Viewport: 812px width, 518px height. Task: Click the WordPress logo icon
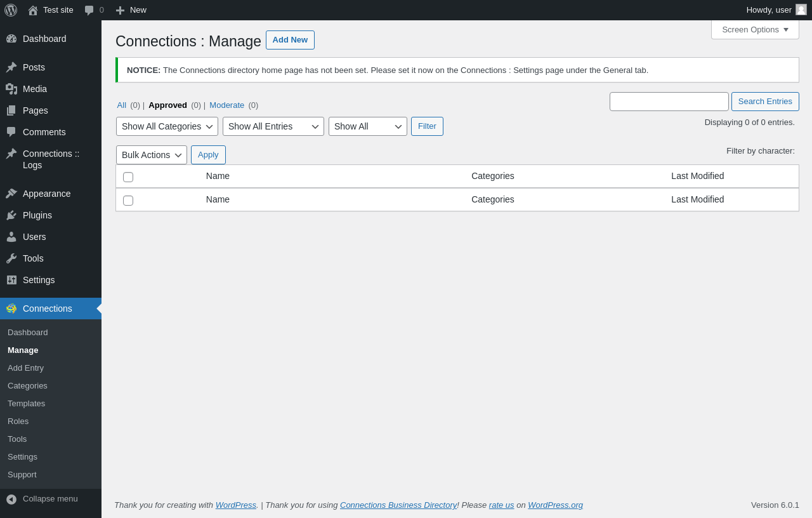pos(11,10)
